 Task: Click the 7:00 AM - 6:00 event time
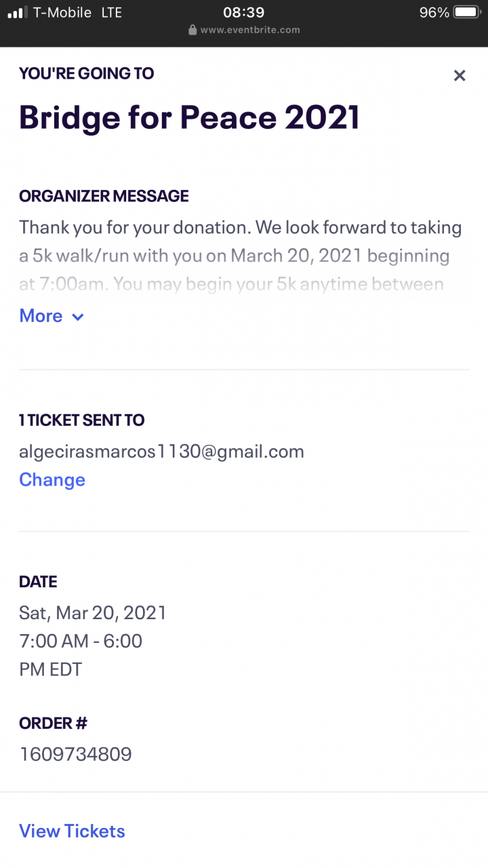pos(81,641)
